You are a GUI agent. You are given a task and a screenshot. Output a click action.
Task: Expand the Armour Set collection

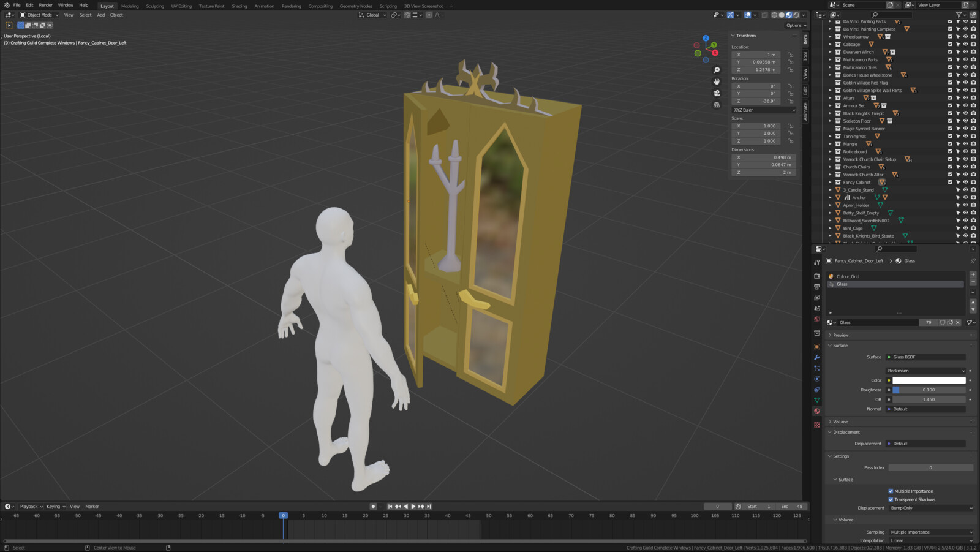coord(831,105)
